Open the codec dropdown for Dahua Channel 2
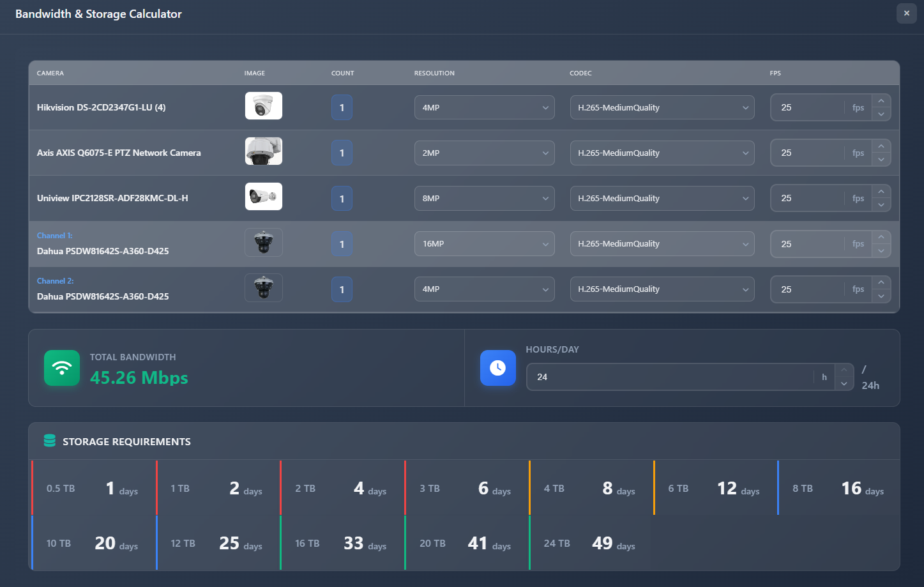Viewport: 924px width, 587px height. tap(662, 289)
